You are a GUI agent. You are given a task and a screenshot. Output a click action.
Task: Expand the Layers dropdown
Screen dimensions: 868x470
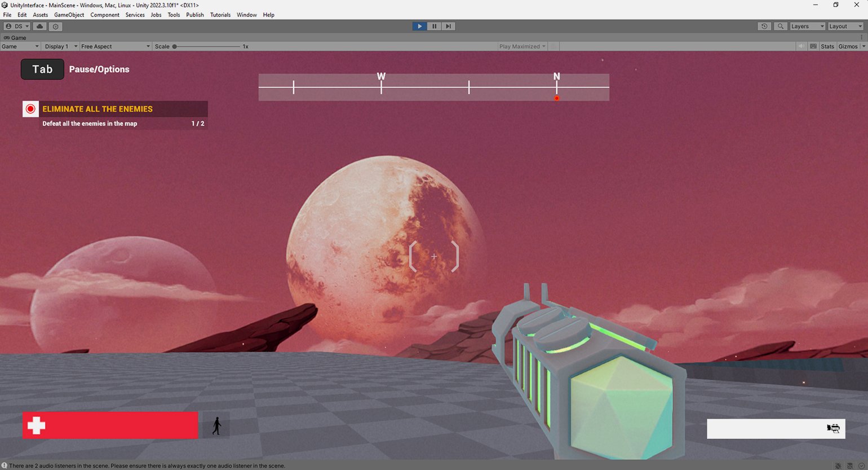pyautogui.click(x=807, y=27)
